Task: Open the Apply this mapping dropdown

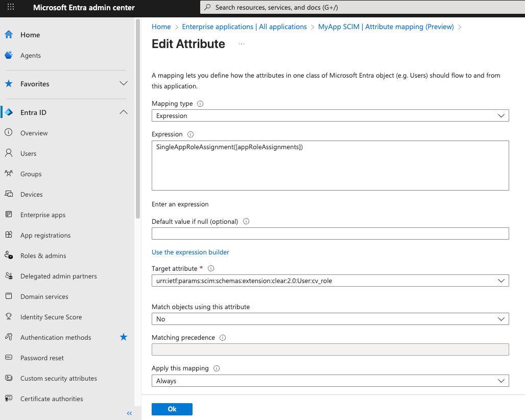Action: (330, 381)
